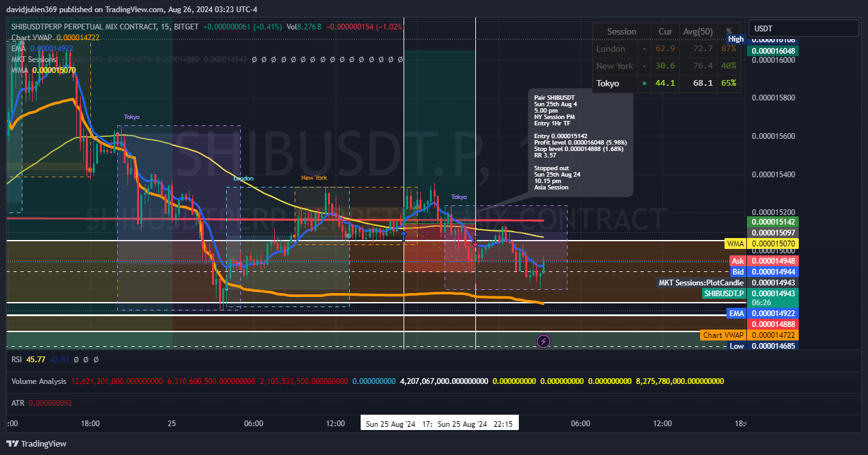Click the Tokyo 65% table cell
The height and width of the screenshot is (455, 868).
[728, 83]
